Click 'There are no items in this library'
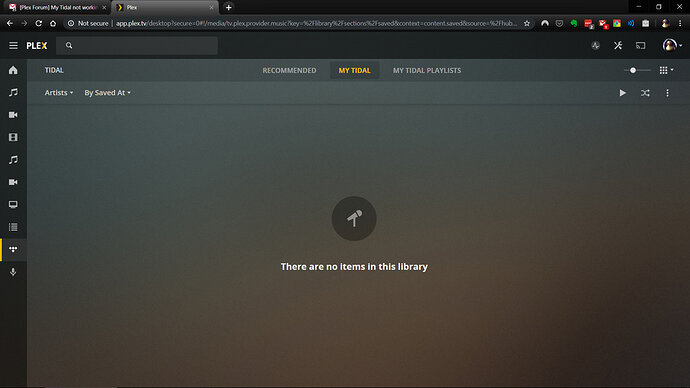This screenshot has height=388, width=690. click(x=354, y=267)
